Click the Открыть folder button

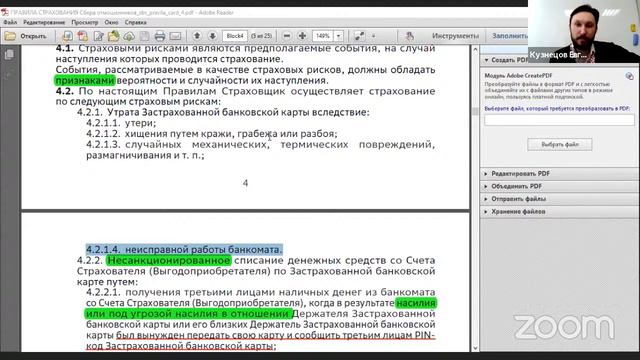[25, 36]
